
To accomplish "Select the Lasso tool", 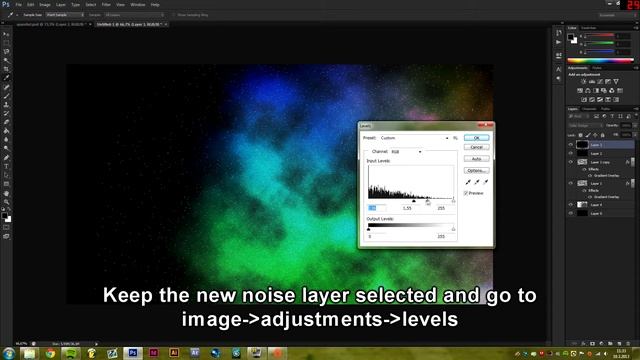I will [6, 51].
